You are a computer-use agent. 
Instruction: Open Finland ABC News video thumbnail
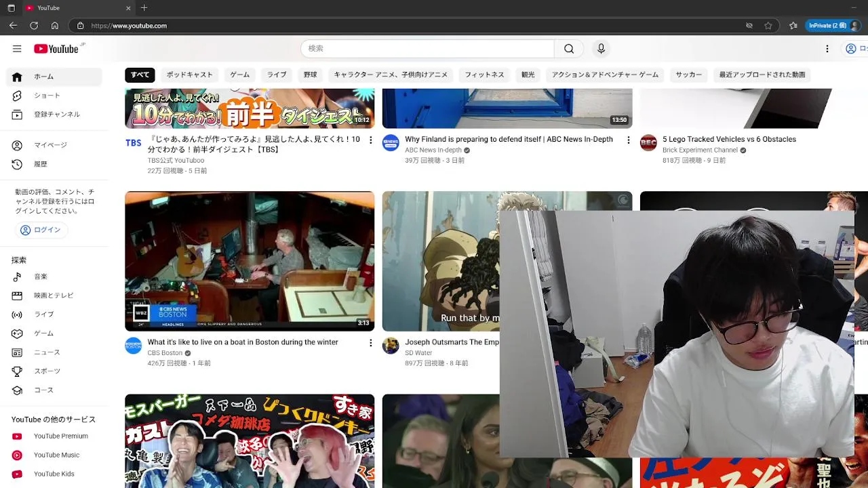(x=507, y=108)
